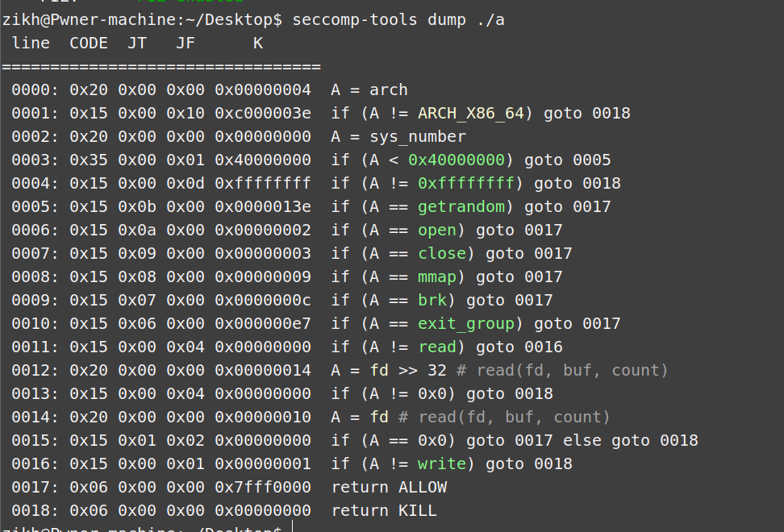Click the CODE column header
The image size is (784, 532).
click(x=89, y=43)
